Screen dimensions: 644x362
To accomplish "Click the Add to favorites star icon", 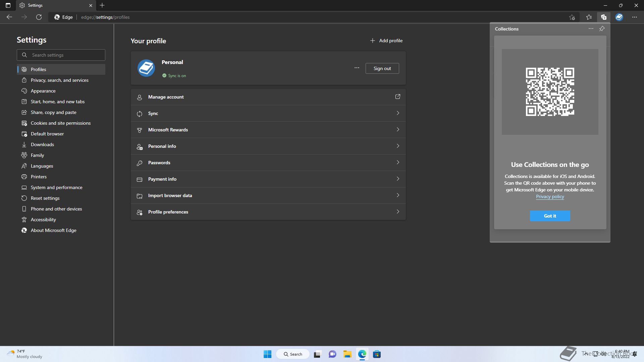I will tap(572, 17).
